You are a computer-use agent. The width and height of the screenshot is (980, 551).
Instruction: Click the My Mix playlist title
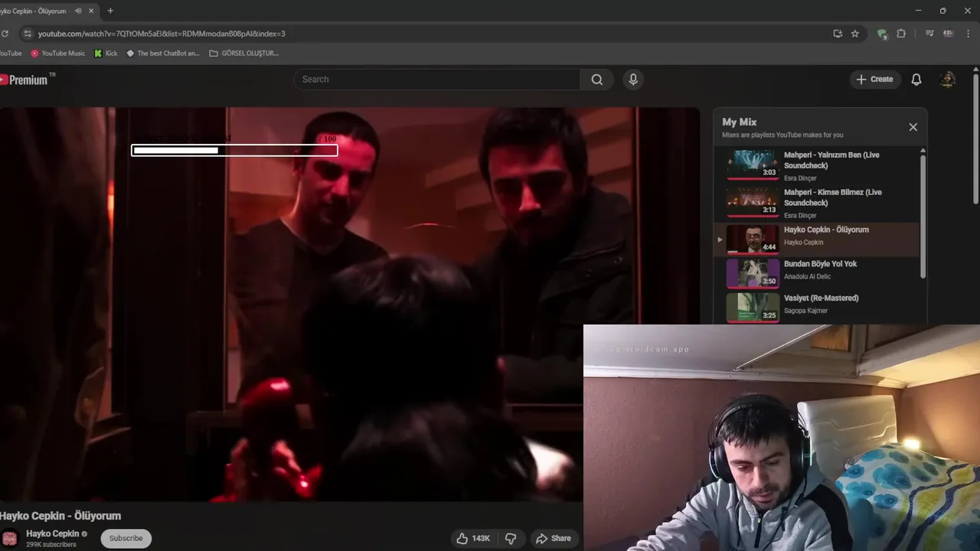[x=740, y=122]
